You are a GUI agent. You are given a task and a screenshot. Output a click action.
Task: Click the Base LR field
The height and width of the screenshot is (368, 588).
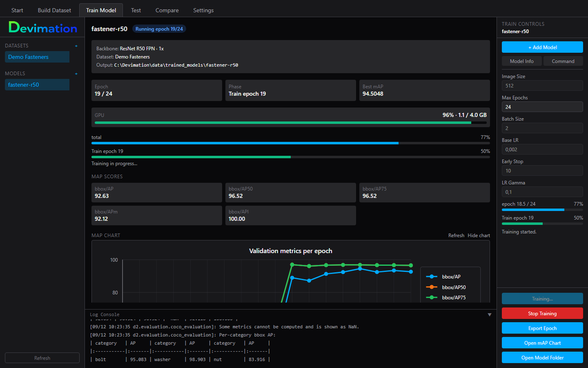click(542, 149)
